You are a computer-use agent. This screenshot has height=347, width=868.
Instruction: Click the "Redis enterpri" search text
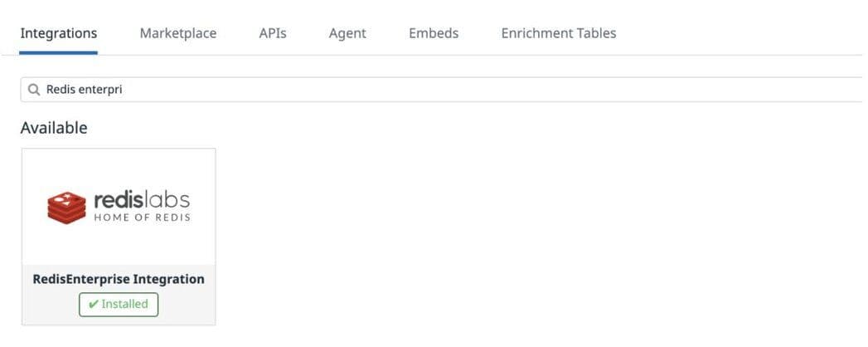coord(84,90)
